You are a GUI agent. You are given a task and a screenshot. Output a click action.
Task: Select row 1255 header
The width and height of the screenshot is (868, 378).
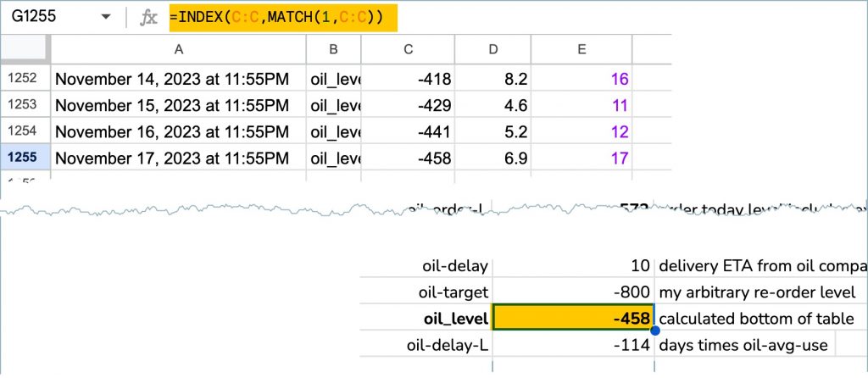click(x=24, y=158)
